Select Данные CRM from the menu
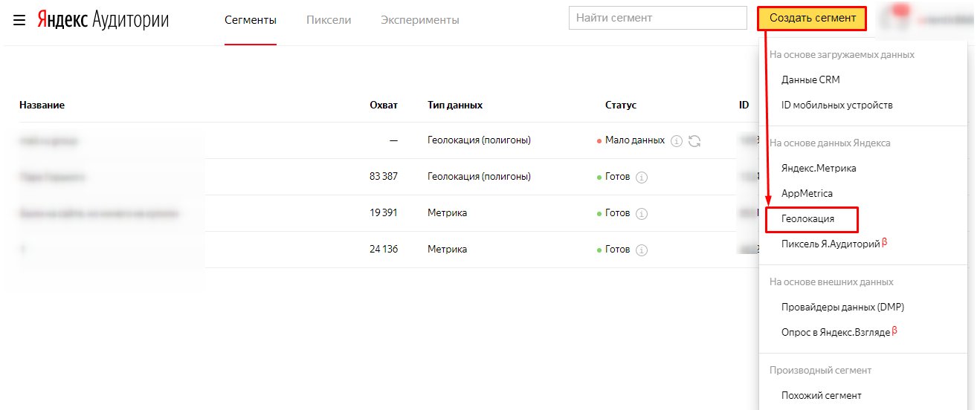Image resolution: width=980 pixels, height=410 pixels. coord(810,79)
